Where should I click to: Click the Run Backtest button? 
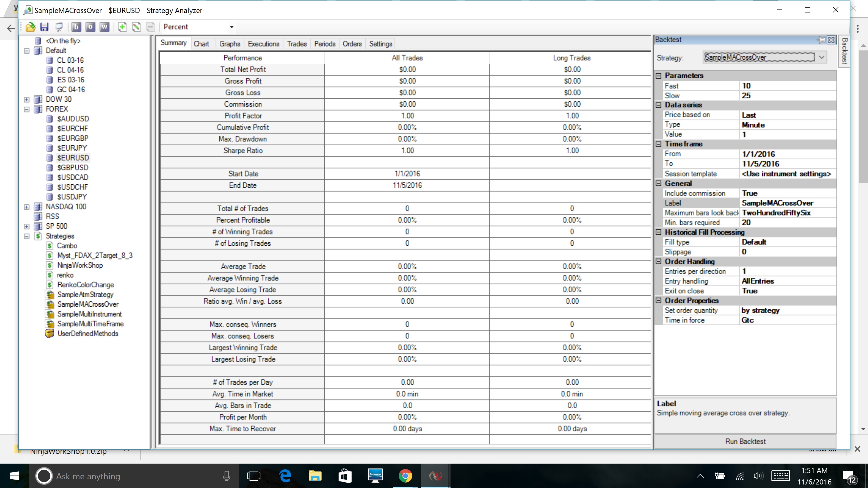point(745,441)
